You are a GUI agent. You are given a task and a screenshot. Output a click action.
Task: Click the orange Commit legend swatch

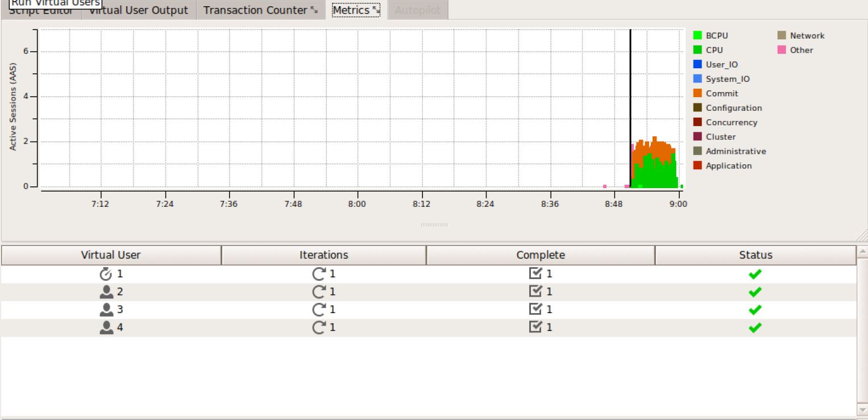[697, 93]
